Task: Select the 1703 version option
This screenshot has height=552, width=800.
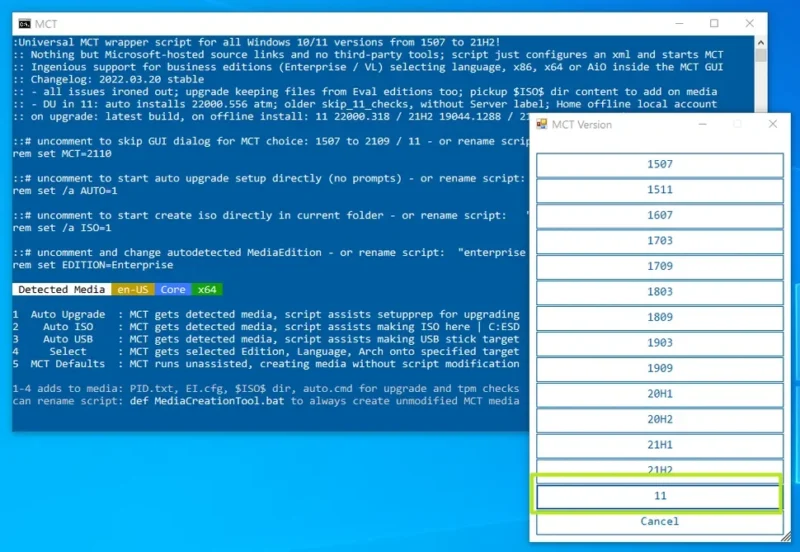Action: coord(659,242)
